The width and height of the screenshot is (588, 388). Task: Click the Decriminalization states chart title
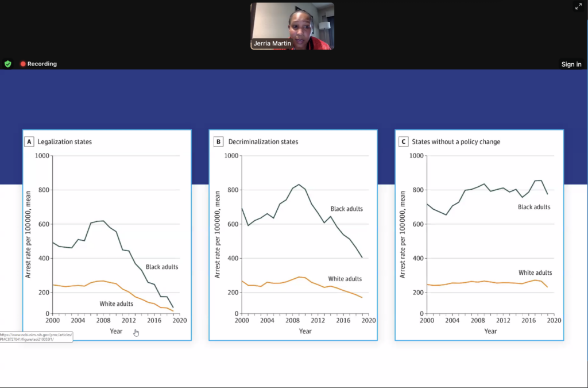click(263, 141)
